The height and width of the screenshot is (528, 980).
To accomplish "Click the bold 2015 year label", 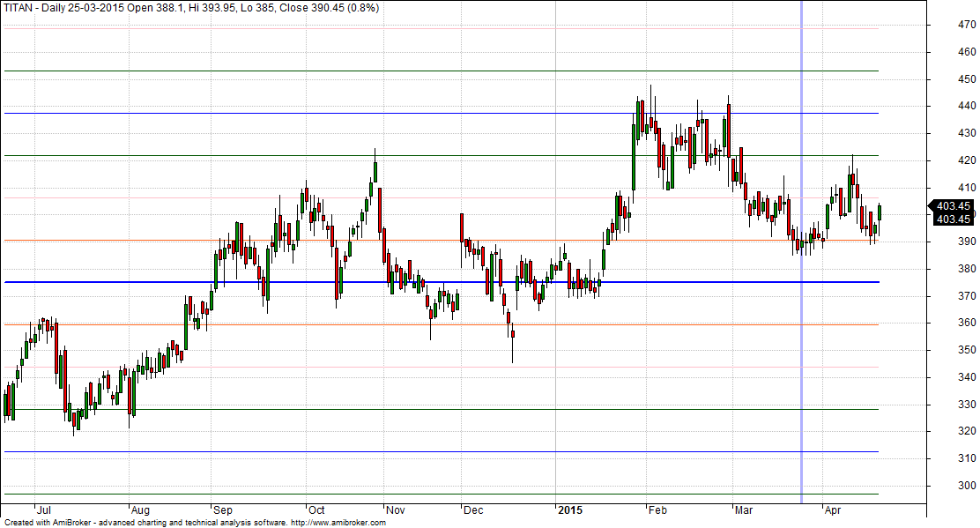I will coord(569,509).
